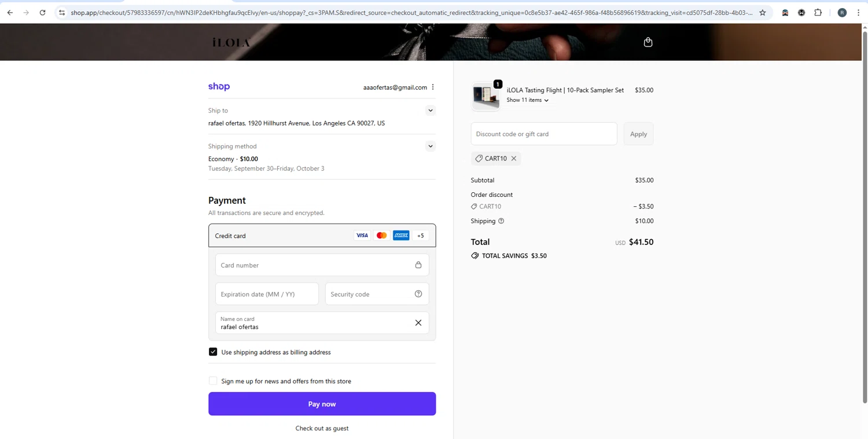Click the product thumbnail image

pos(486,96)
